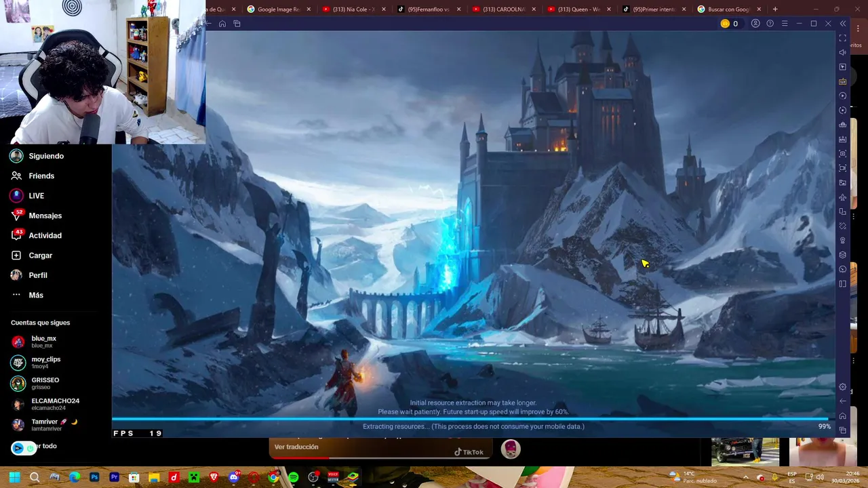This screenshot has width=868, height=488.
Task: Open File Explorer from the taskbar
Action: [x=154, y=477]
